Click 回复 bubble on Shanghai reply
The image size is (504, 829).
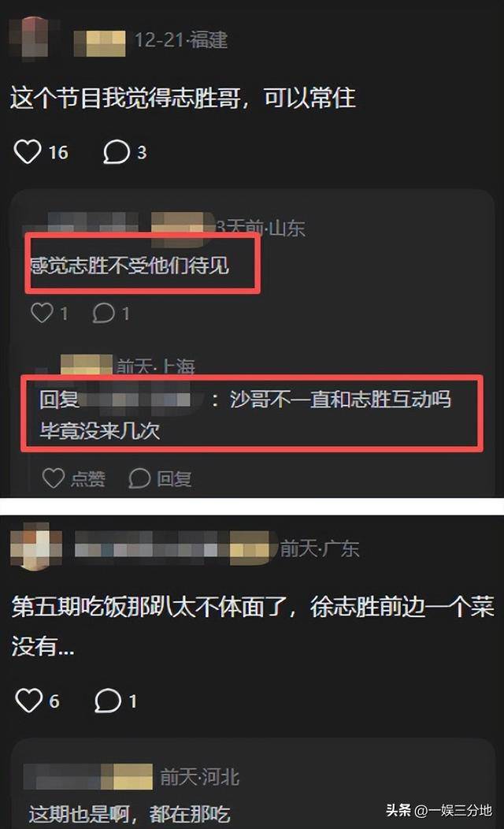pyautogui.click(x=139, y=478)
